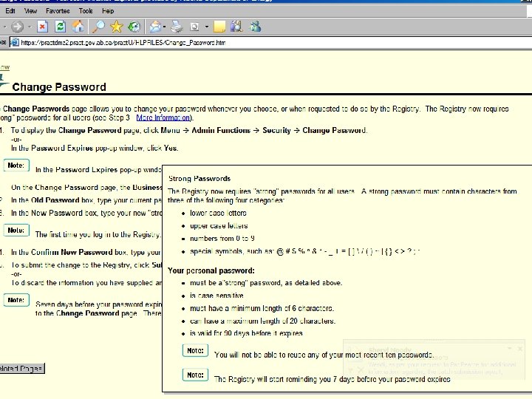
Task: Click the 'numbers from 0 to 9' bullet
Action: coord(222,239)
